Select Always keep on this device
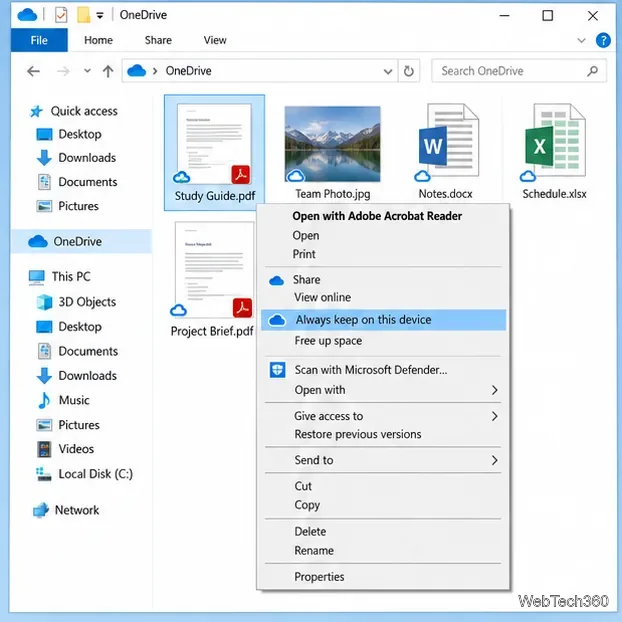The width and height of the screenshot is (622, 622). click(384, 320)
